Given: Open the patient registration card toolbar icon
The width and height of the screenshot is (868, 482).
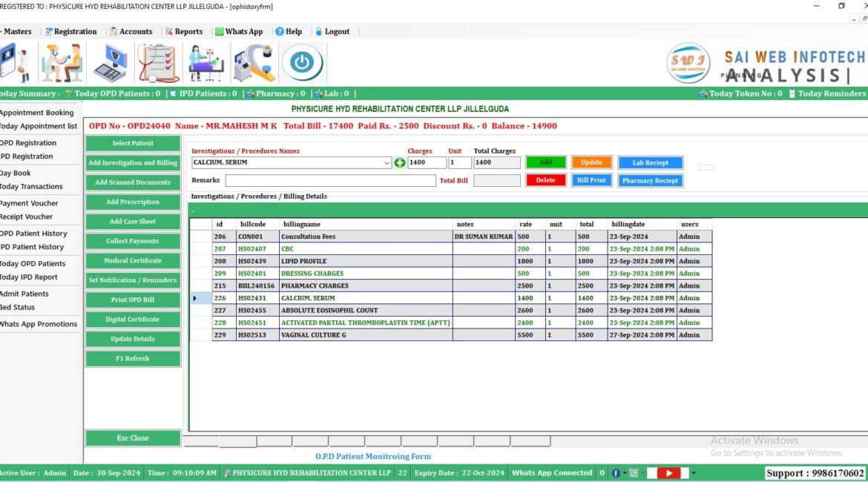Looking at the screenshot, I should point(16,62).
